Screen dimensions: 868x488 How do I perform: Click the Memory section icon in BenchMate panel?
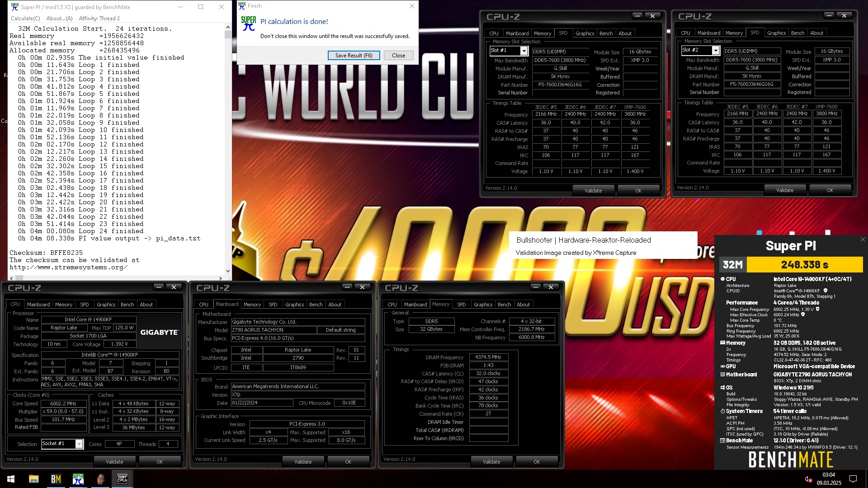(x=722, y=343)
